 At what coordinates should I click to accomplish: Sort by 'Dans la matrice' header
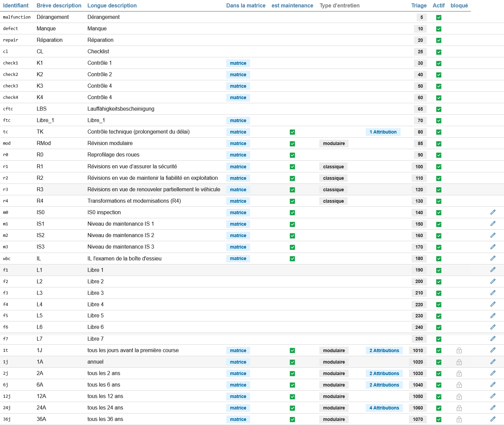246,5
